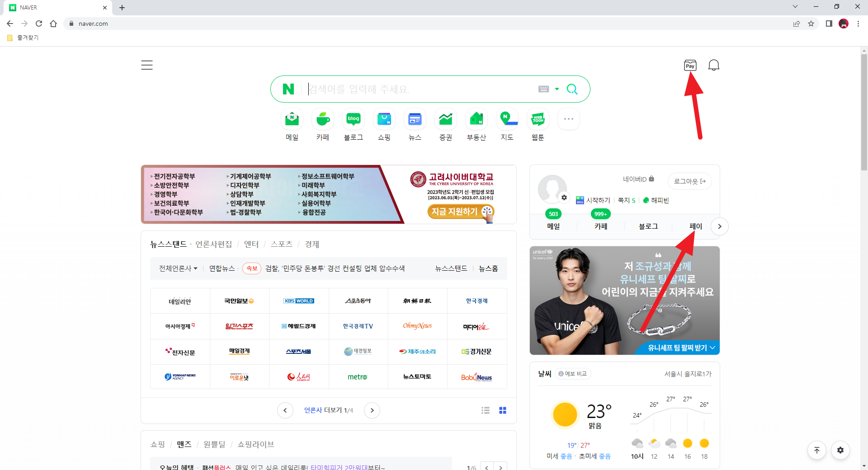Switch newsstand to grid view icon

pyautogui.click(x=503, y=410)
